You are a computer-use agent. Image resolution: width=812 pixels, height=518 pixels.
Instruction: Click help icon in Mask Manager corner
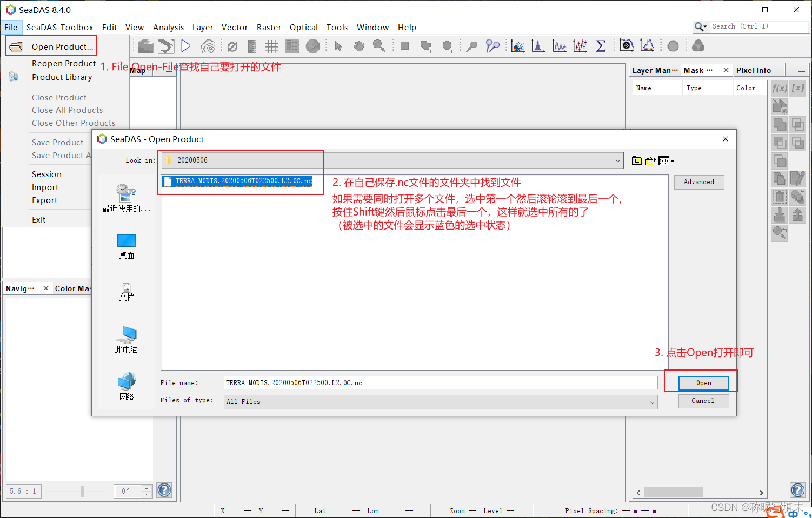[x=798, y=490]
